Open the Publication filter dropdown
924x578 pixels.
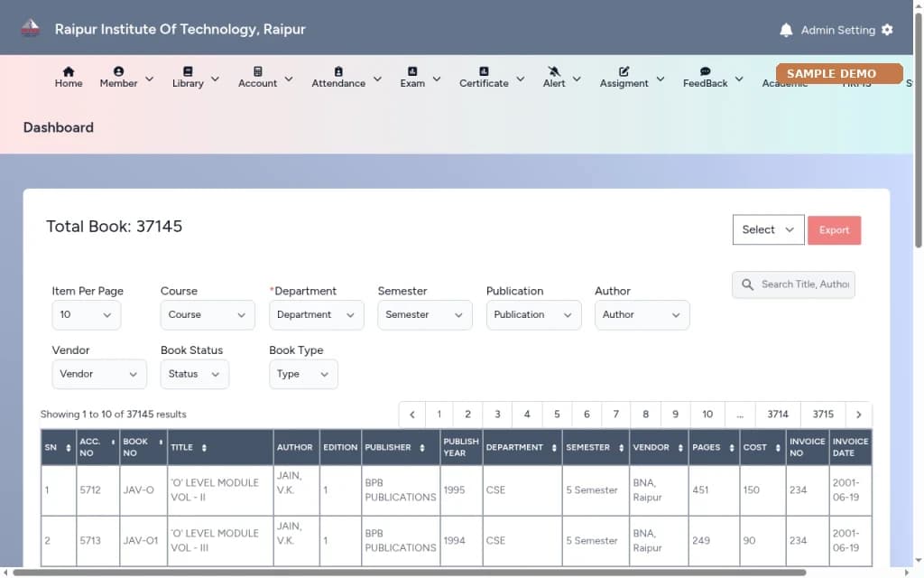coord(533,315)
